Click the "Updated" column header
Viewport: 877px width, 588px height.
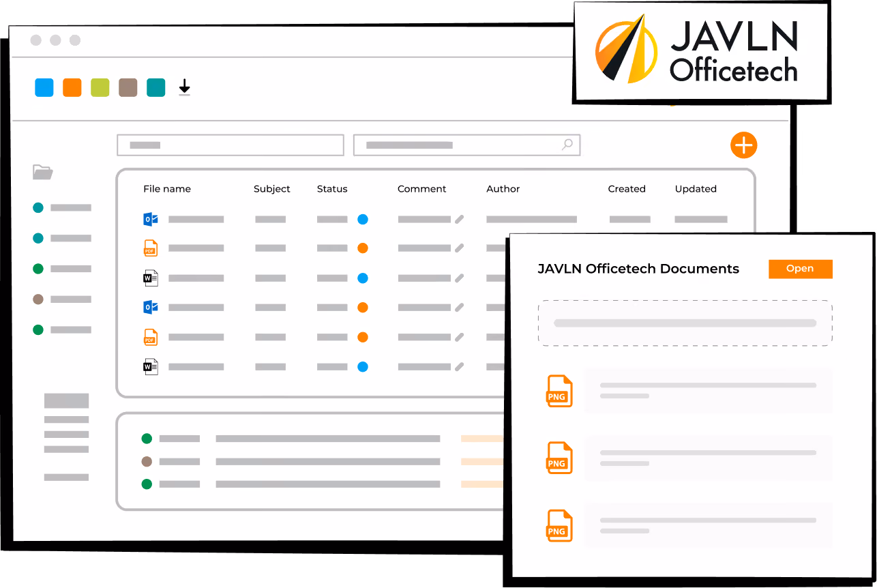coord(696,189)
